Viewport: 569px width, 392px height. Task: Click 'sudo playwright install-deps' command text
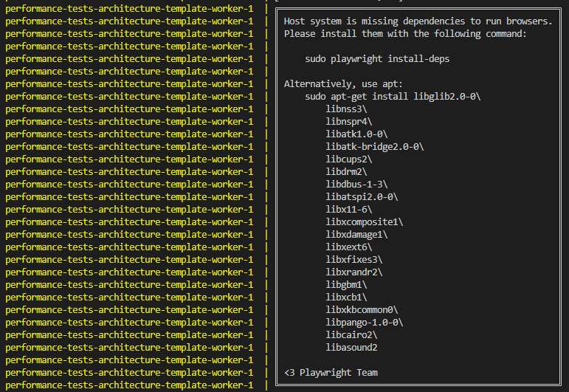(377, 59)
